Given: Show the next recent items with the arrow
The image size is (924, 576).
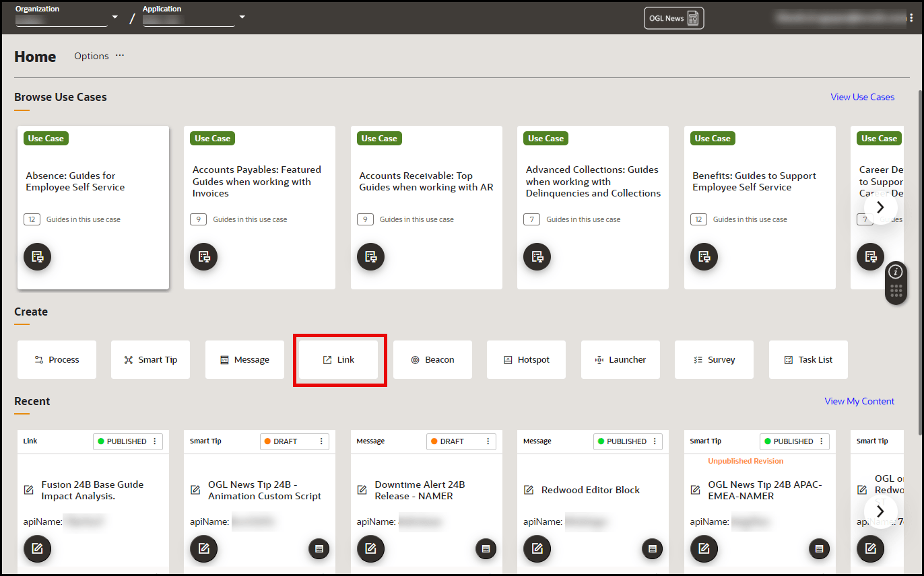Looking at the screenshot, I should (880, 511).
